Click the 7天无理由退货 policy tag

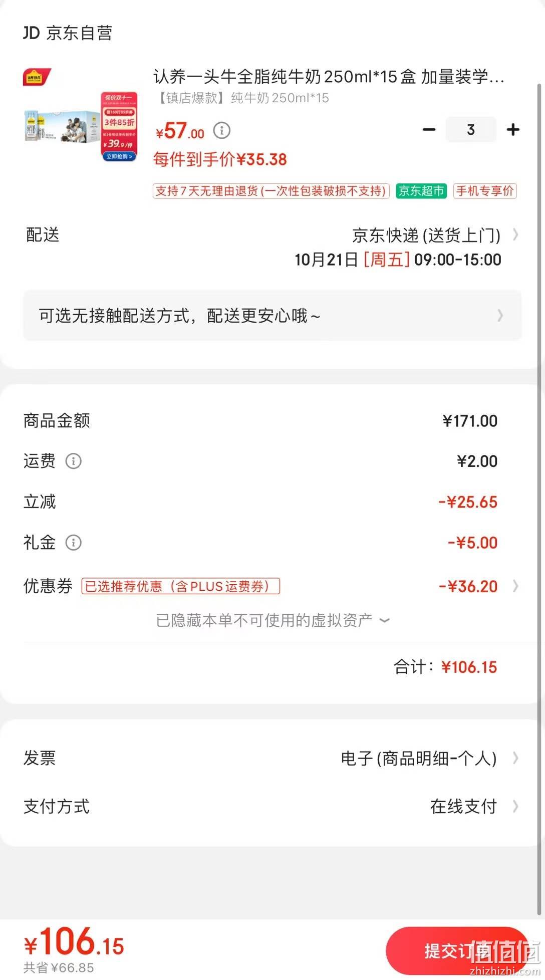tap(271, 191)
